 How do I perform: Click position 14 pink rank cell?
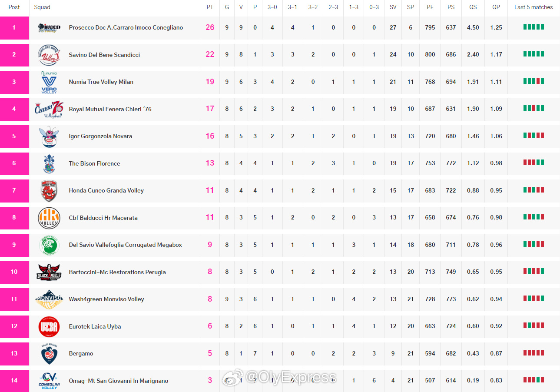pyautogui.click(x=14, y=381)
